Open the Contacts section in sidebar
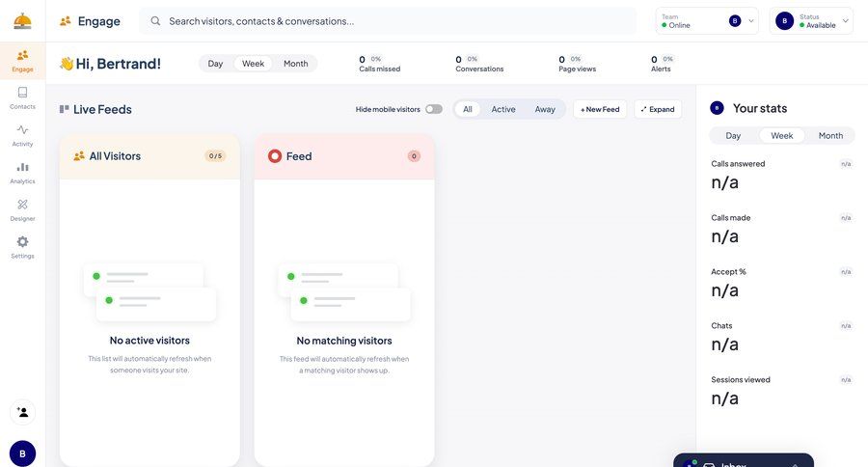 (x=23, y=98)
